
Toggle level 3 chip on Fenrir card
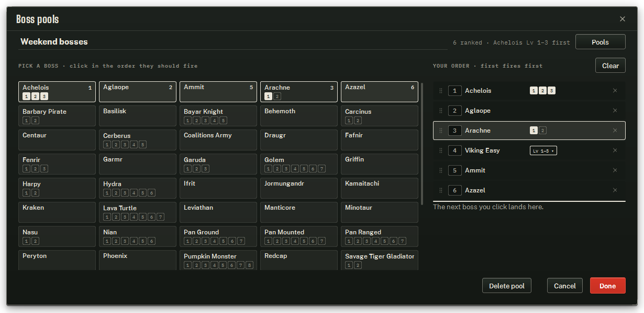[x=44, y=169]
